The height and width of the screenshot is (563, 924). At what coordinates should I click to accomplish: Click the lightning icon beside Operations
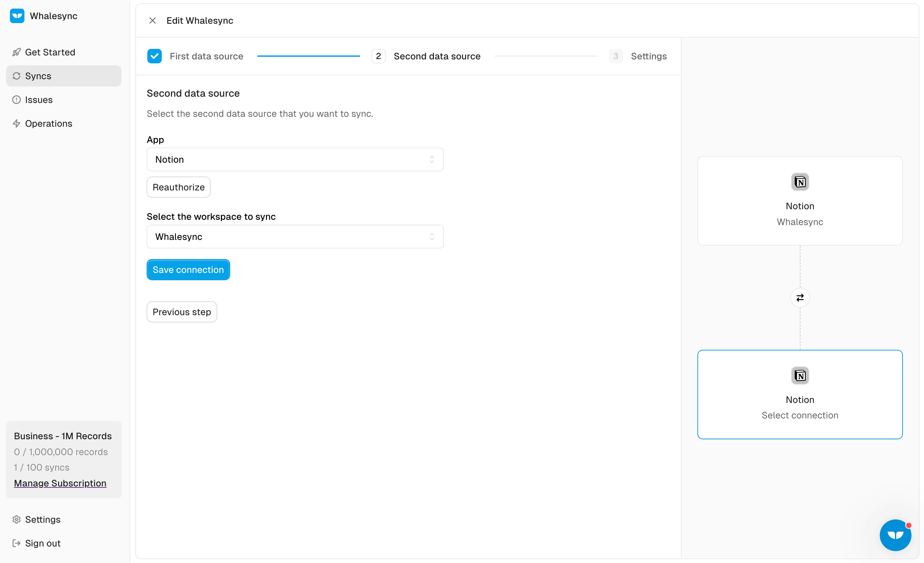click(x=17, y=123)
